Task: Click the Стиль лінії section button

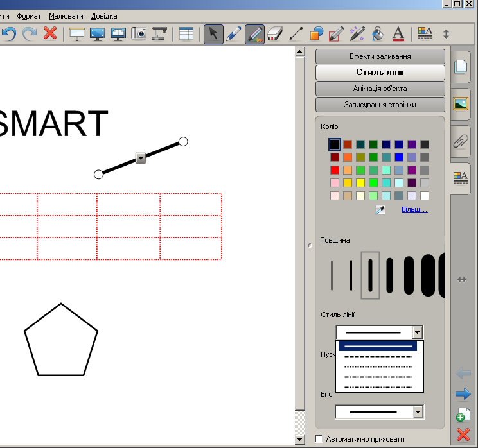Action: coord(380,73)
